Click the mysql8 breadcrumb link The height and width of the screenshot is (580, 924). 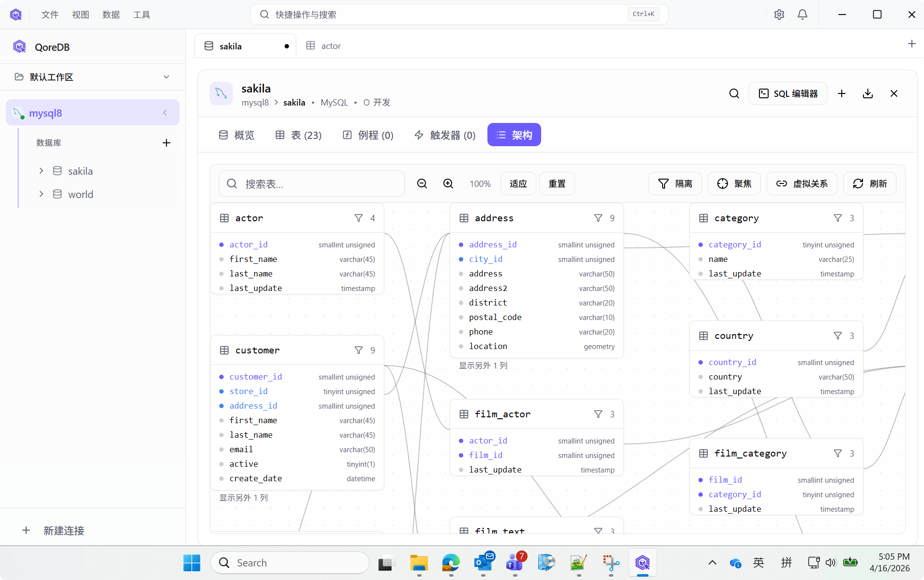pos(255,103)
